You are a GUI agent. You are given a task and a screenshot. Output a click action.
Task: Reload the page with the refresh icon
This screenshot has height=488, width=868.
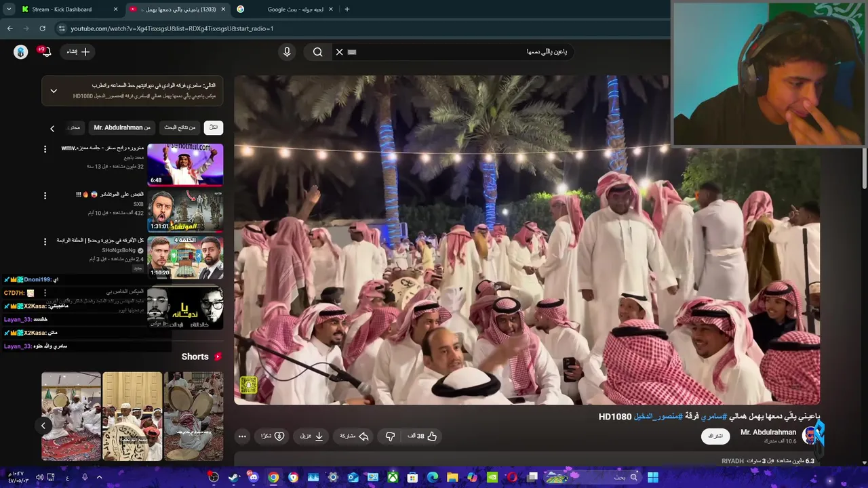pyautogui.click(x=42, y=28)
